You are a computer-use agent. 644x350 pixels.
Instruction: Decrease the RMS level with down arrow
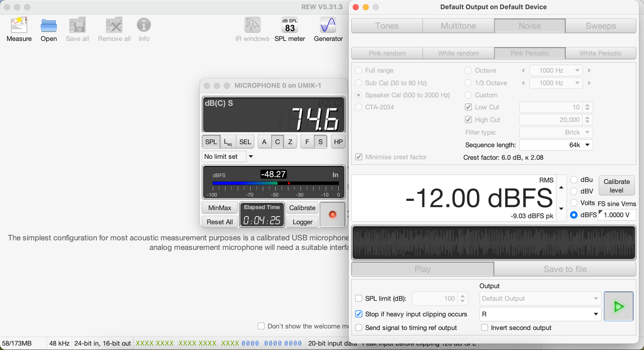tap(561, 208)
